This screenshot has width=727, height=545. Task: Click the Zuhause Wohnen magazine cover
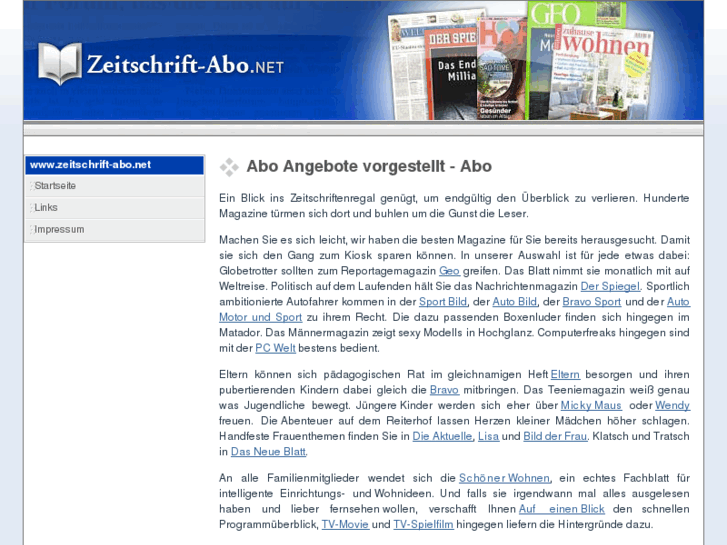pyautogui.click(x=601, y=74)
